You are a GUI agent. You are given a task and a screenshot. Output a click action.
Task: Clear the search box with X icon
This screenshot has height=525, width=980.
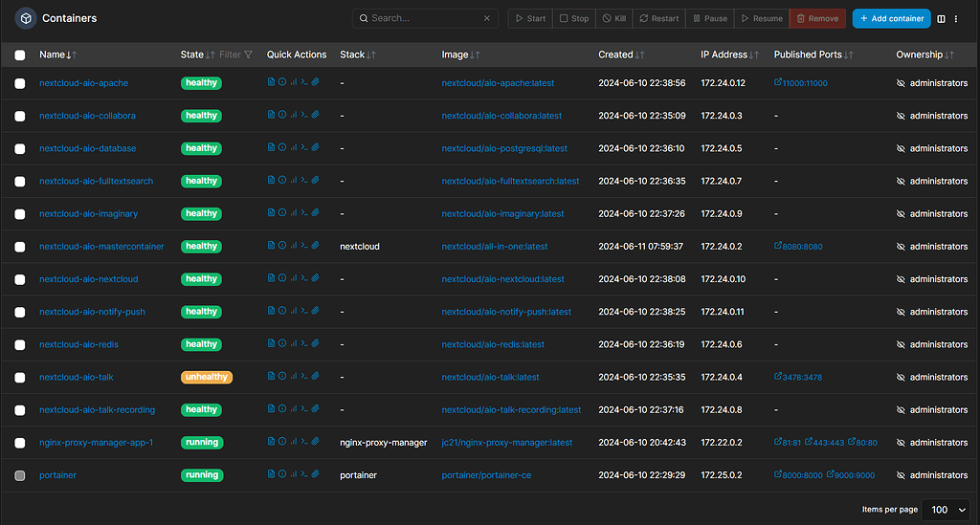coord(487,18)
